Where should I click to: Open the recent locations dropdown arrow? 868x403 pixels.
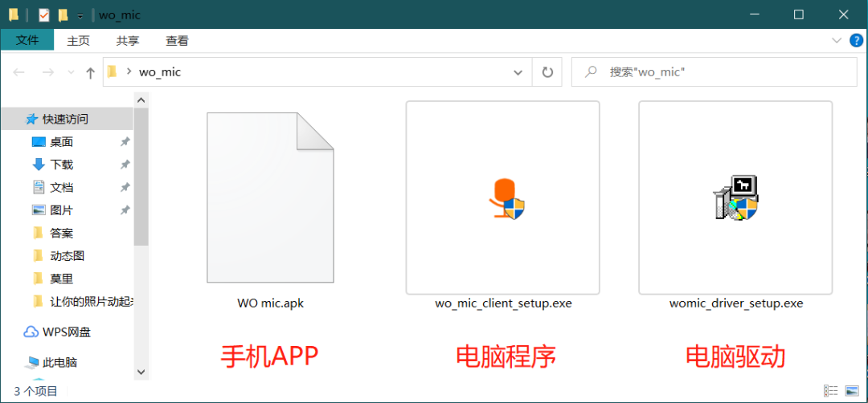(x=71, y=72)
